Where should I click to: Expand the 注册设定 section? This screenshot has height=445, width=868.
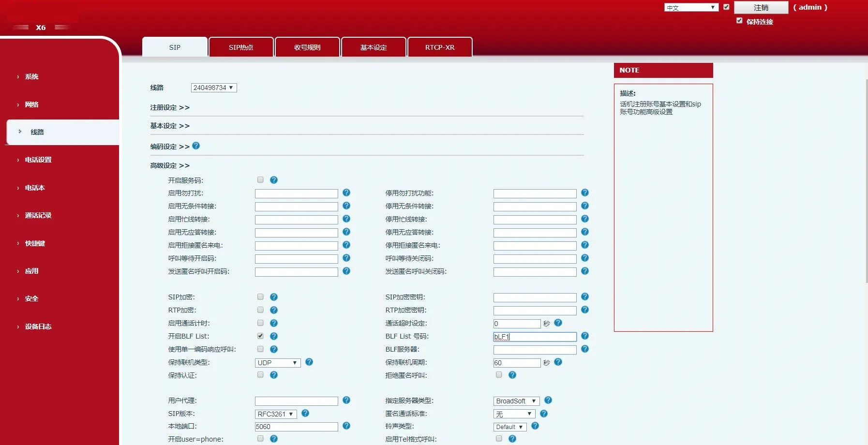click(x=170, y=107)
